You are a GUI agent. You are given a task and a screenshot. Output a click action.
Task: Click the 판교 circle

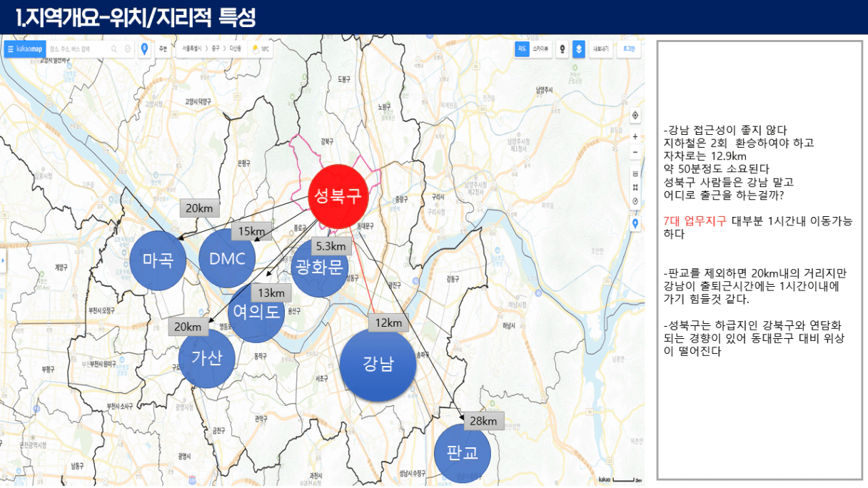point(463,453)
